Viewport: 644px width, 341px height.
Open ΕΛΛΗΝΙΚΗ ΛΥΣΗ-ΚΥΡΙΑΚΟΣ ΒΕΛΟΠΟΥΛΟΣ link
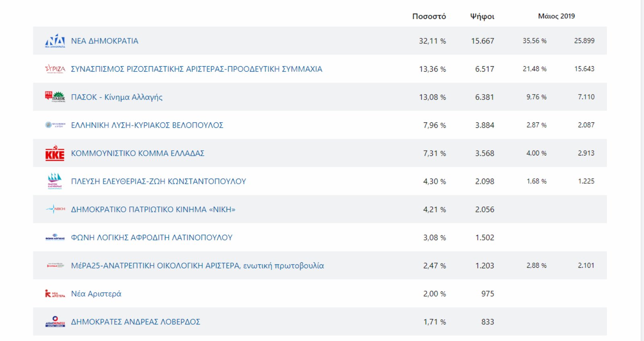click(x=147, y=125)
